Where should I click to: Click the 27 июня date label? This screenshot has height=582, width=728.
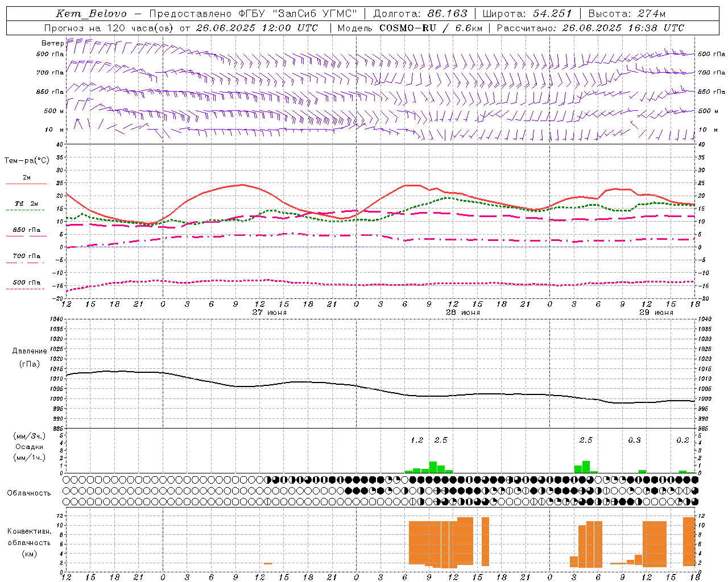point(270,313)
